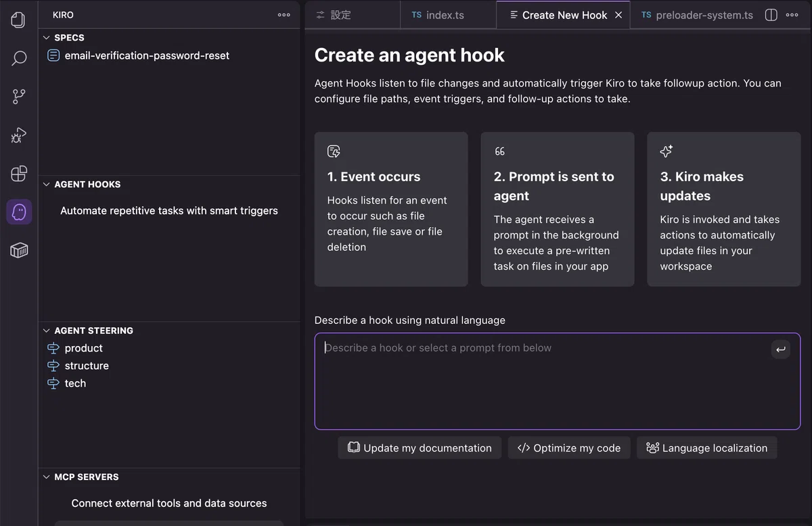Open the Source Control view
This screenshot has width=812, height=526.
pos(19,97)
